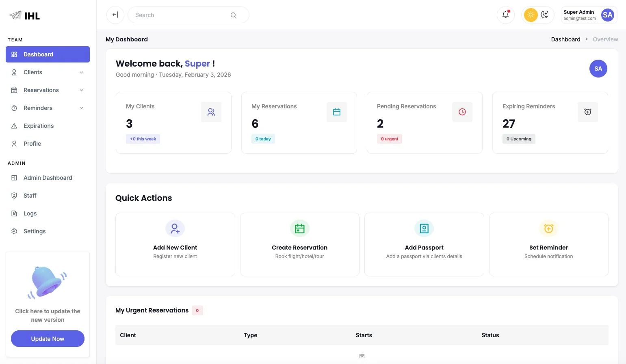Click Staff shield icon in sidebar
This screenshot has height=364, width=626.
[x=14, y=196]
